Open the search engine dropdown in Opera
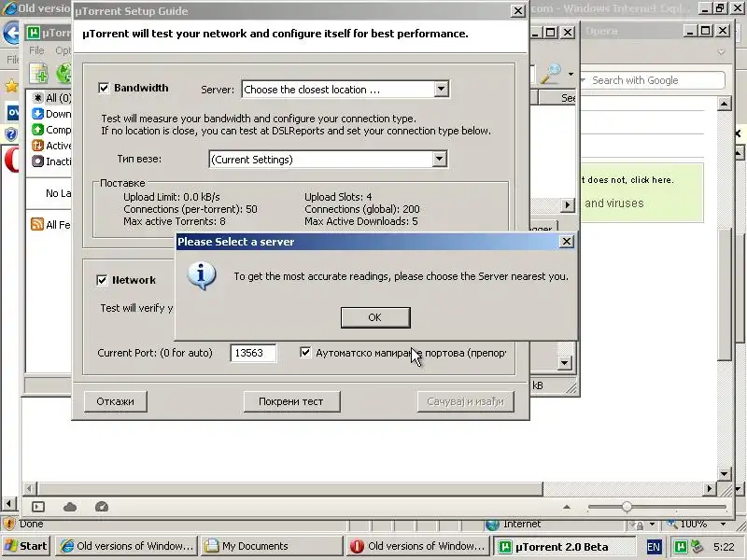Image resolution: width=747 pixels, height=560 pixels. tap(583, 80)
